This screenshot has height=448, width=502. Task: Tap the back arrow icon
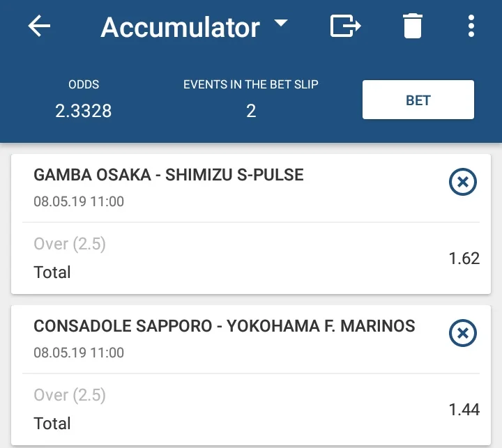click(40, 27)
